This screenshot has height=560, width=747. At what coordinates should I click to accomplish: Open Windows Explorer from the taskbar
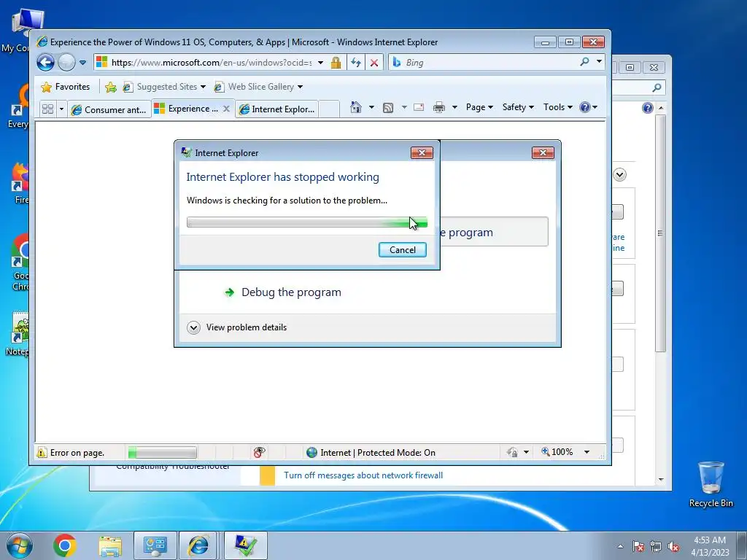110,545
